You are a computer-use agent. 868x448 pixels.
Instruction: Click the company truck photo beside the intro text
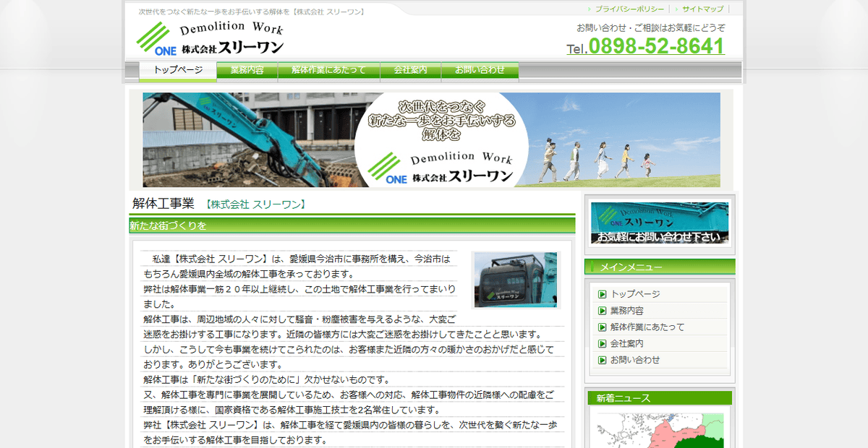[515, 280]
